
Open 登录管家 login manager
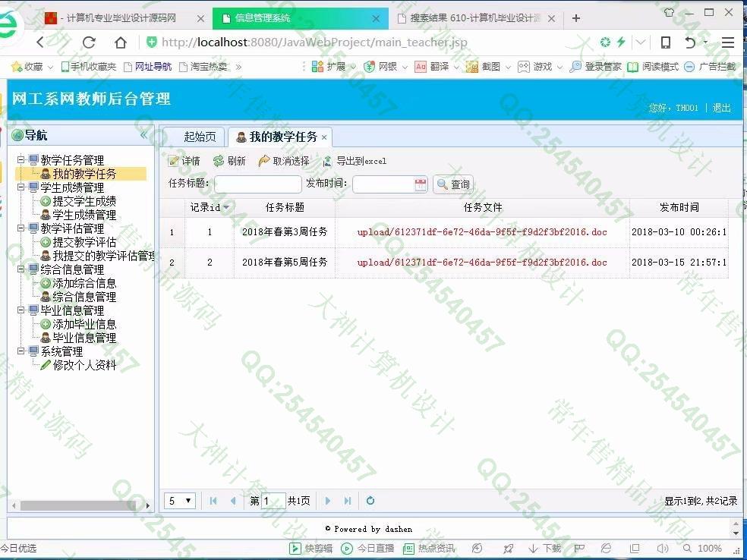595,67
